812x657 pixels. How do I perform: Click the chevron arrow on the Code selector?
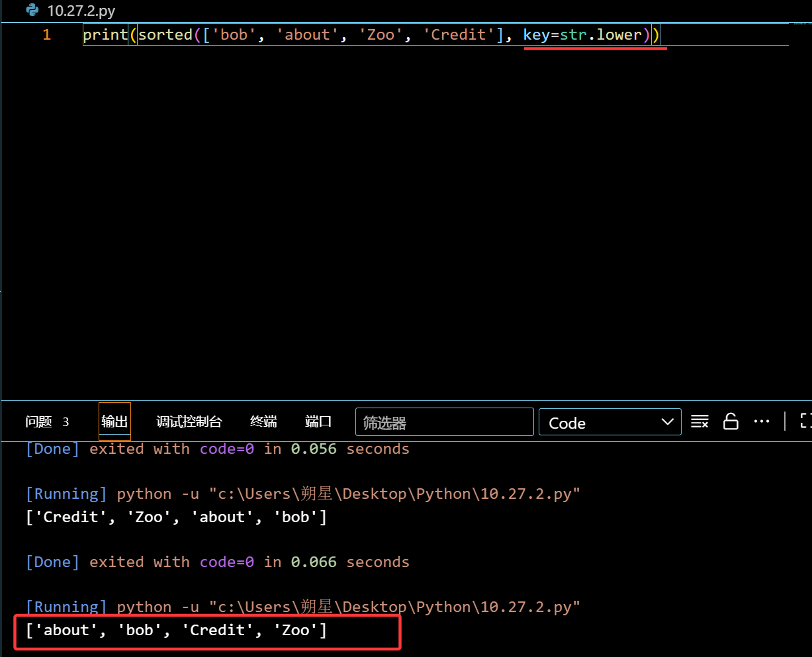pos(667,422)
